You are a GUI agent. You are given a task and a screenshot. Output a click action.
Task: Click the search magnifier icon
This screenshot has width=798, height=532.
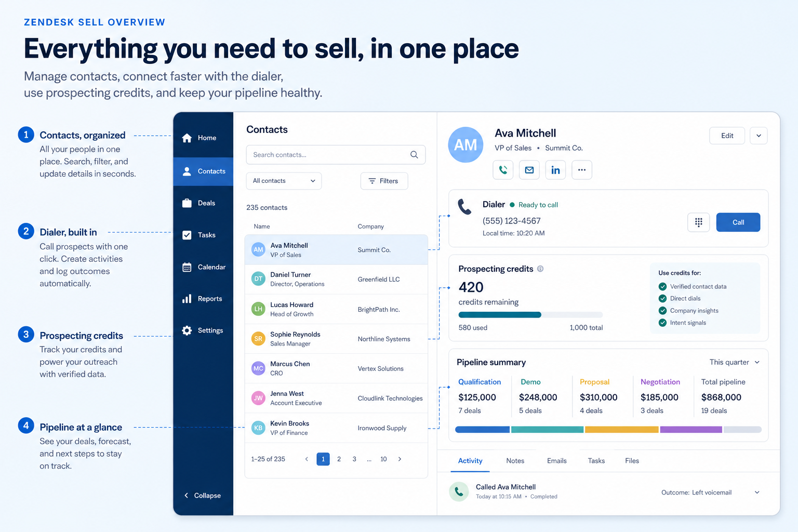coord(414,155)
